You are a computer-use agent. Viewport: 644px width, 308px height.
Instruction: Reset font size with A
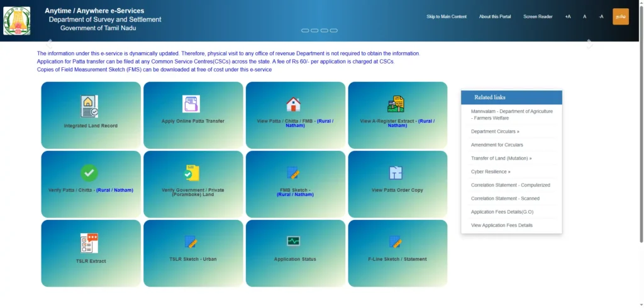[584, 17]
